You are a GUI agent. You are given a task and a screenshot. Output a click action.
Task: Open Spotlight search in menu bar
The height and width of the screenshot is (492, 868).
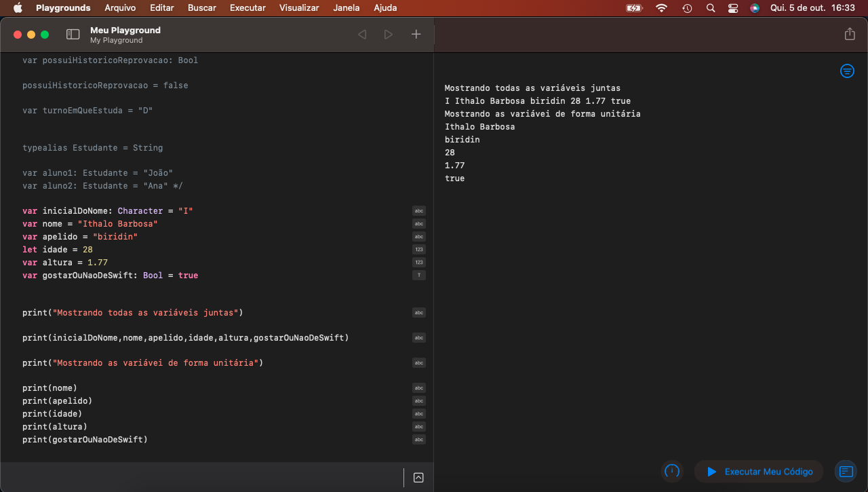[x=710, y=8]
